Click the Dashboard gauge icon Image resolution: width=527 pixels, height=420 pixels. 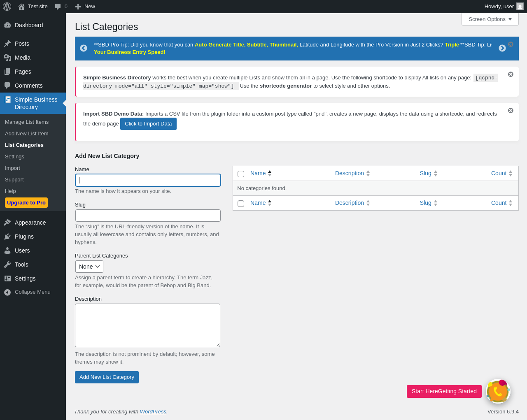click(x=7, y=25)
